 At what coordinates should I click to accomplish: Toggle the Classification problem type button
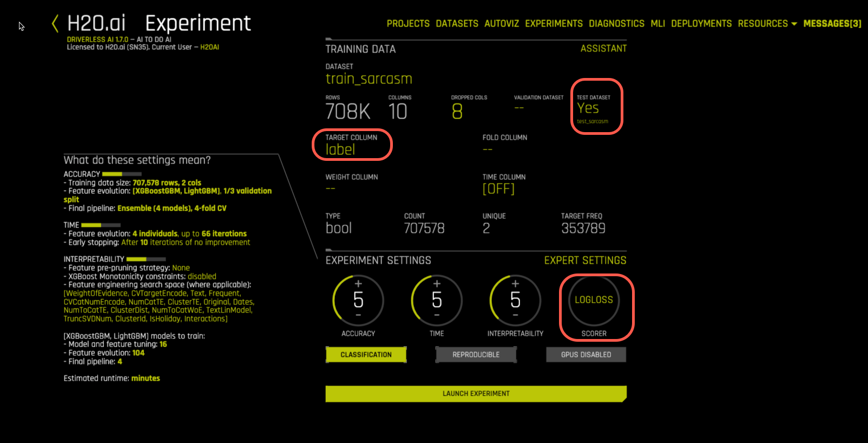(366, 355)
